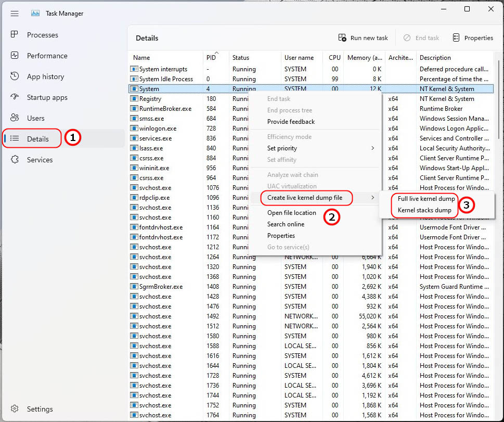Click the System interrupts process icon

coord(134,69)
